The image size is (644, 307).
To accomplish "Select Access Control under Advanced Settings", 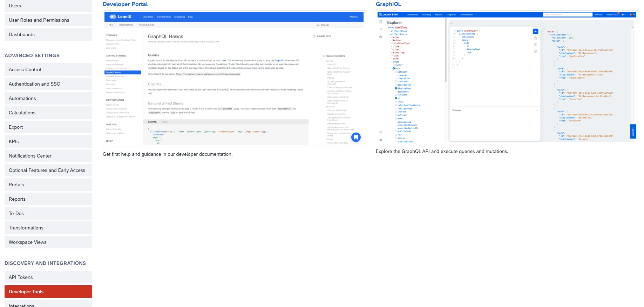I will tap(48, 69).
